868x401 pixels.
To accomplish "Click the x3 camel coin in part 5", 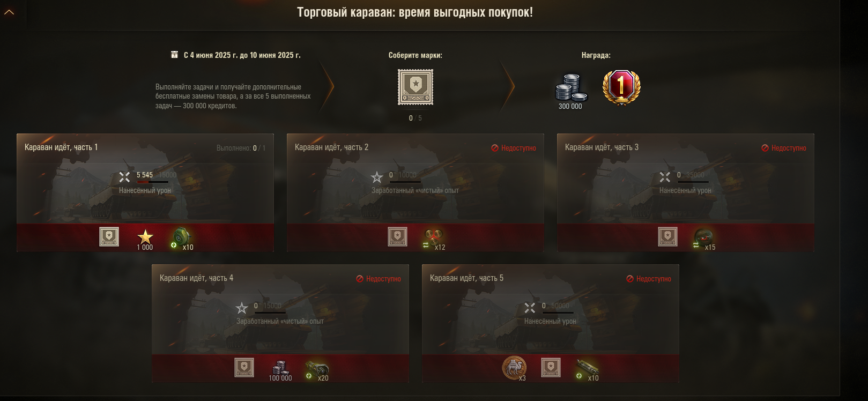I will pyautogui.click(x=514, y=368).
